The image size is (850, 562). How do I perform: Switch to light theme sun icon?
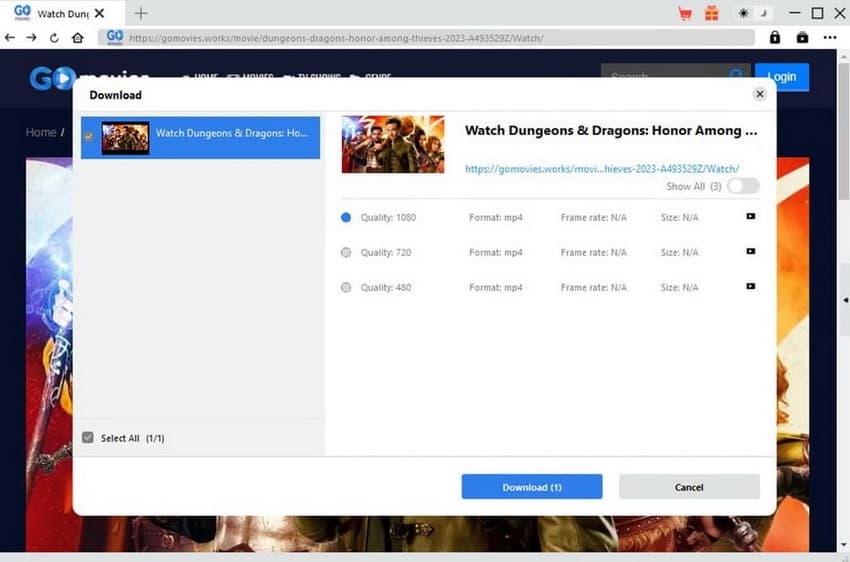point(743,13)
